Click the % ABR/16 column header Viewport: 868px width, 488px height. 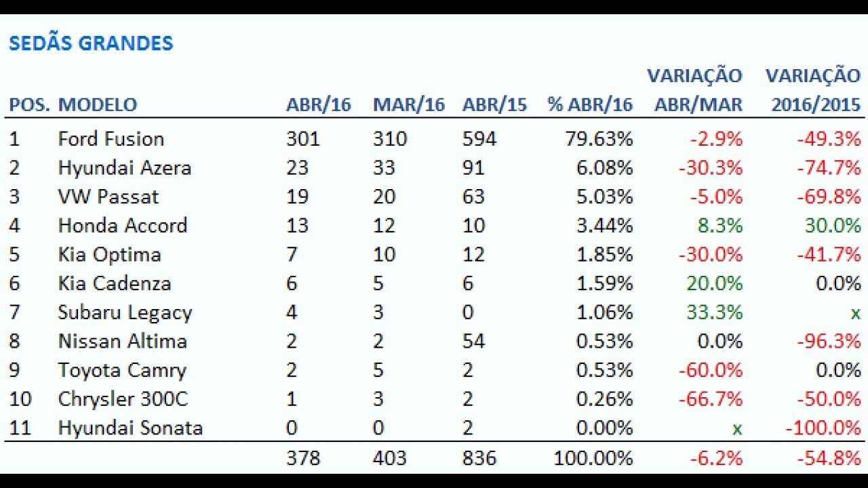tap(590, 104)
